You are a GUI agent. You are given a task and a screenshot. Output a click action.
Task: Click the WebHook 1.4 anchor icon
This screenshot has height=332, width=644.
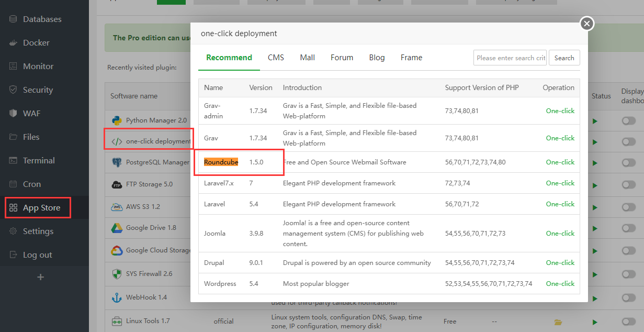(117, 297)
